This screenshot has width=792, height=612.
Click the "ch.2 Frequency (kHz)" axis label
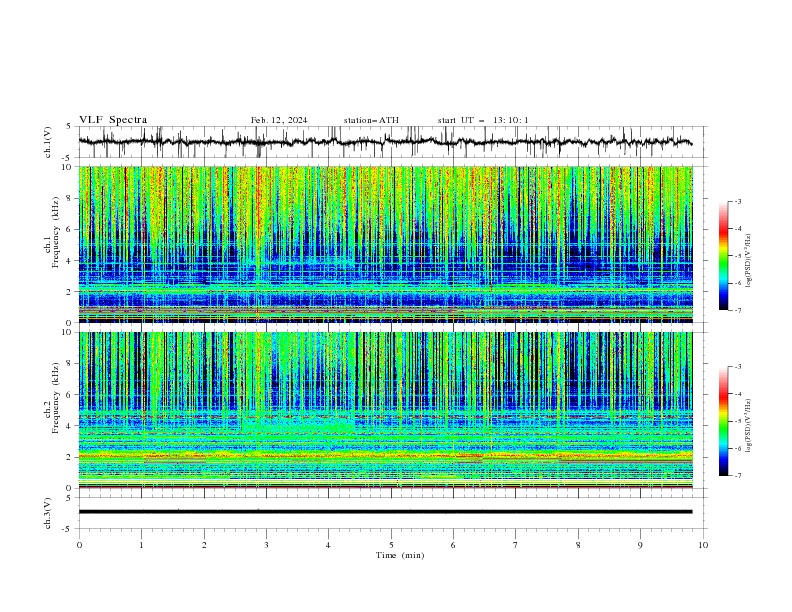tap(52, 398)
